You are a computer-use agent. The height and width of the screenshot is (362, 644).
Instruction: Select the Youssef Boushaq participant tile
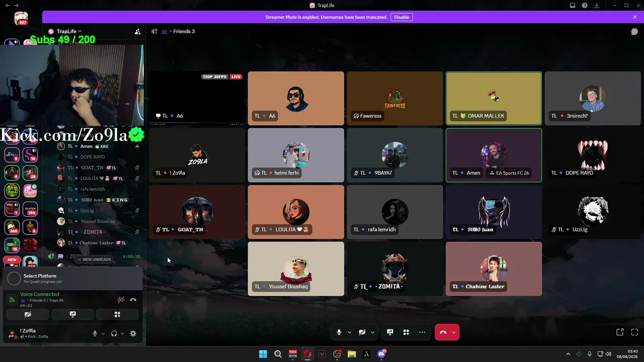[x=296, y=268]
